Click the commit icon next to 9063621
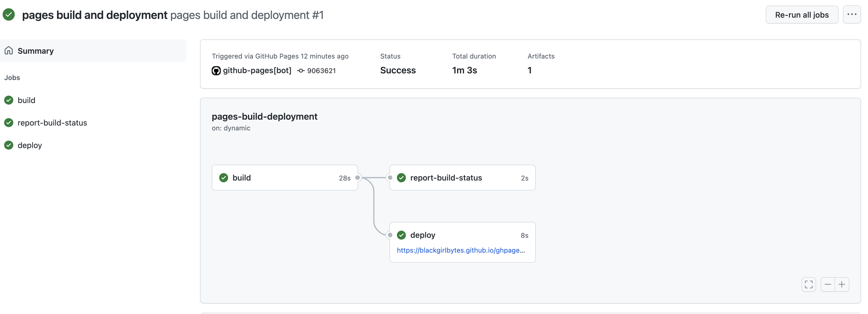Screen dimensions: 868x314 301,70
